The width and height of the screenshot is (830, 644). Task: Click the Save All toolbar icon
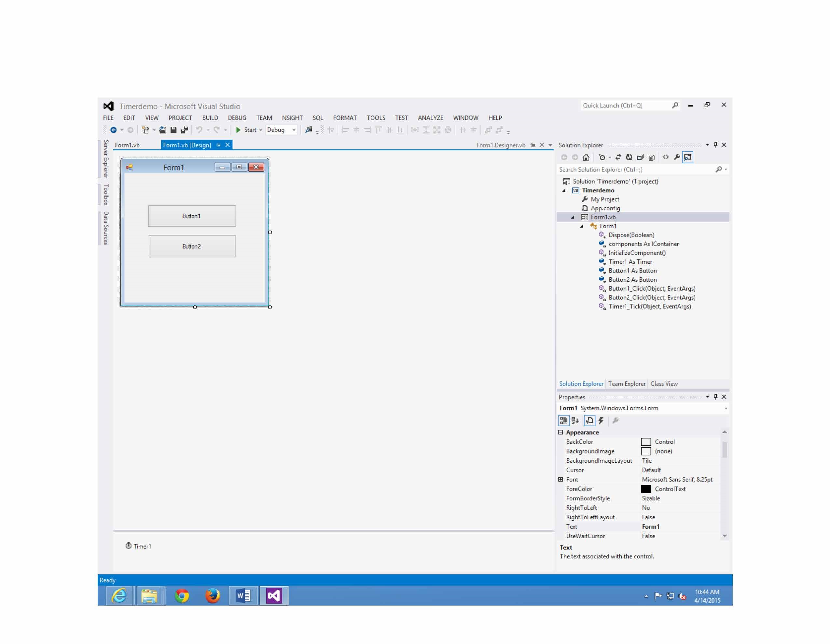[x=184, y=130]
